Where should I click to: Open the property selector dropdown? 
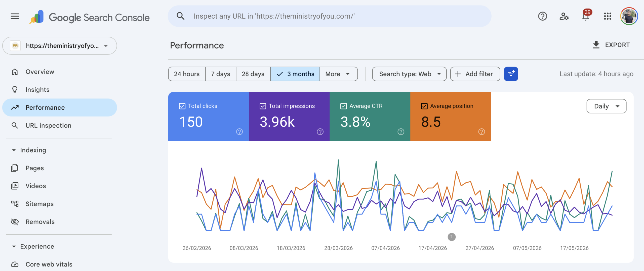click(x=60, y=46)
